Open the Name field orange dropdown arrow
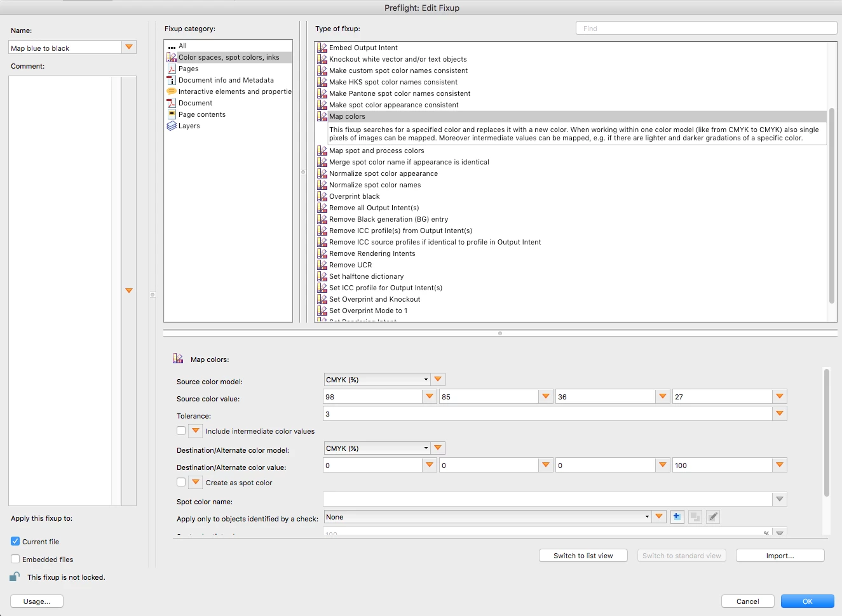842x616 pixels. [x=129, y=48]
